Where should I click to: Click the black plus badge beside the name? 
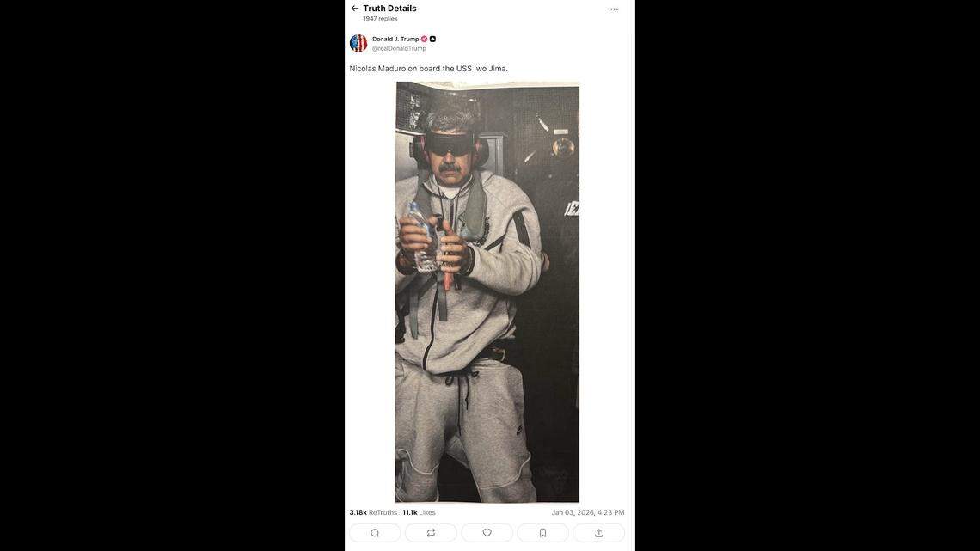coord(432,39)
